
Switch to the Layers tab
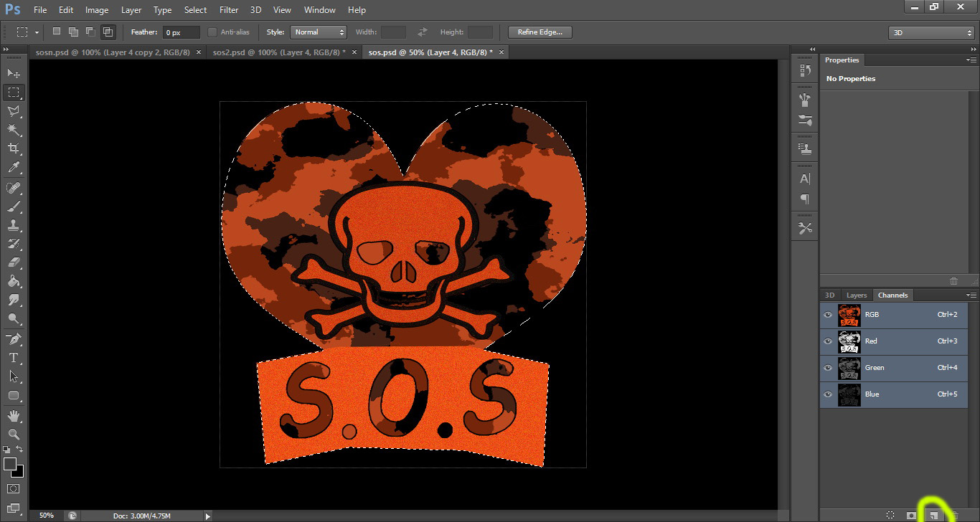coord(857,295)
